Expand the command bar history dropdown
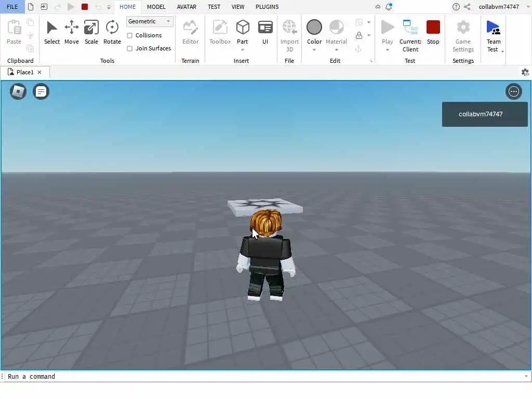 526,376
